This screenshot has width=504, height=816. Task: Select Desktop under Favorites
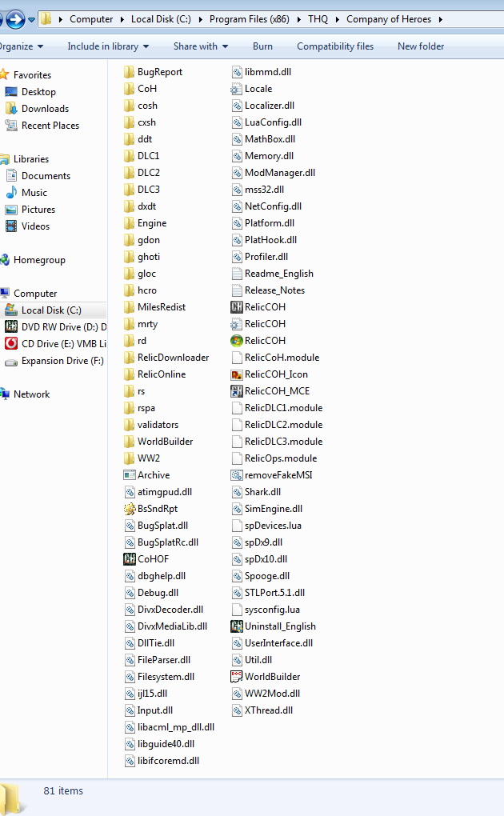tap(38, 91)
